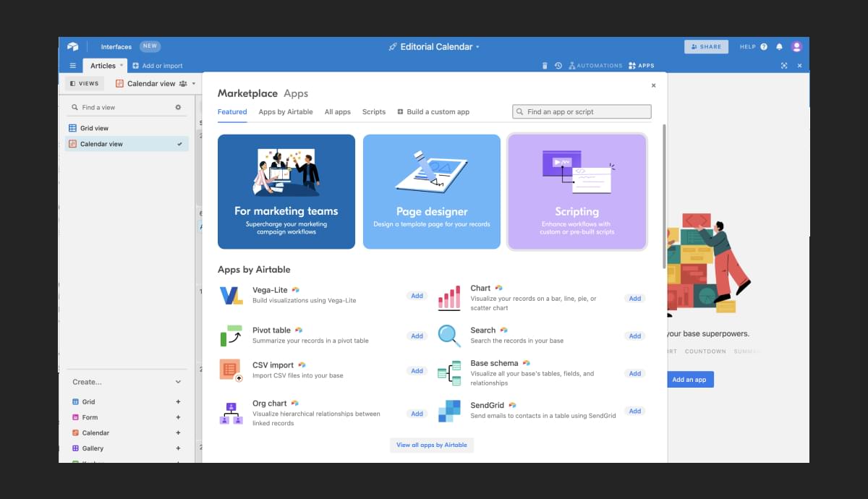Open base revision history icon
The width and height of the screenshot is (868, 499).
tap(558, 66)
